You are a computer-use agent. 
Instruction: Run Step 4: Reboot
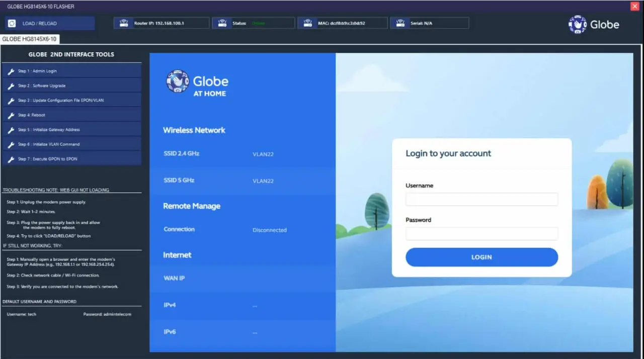click(x=71, y=115)
